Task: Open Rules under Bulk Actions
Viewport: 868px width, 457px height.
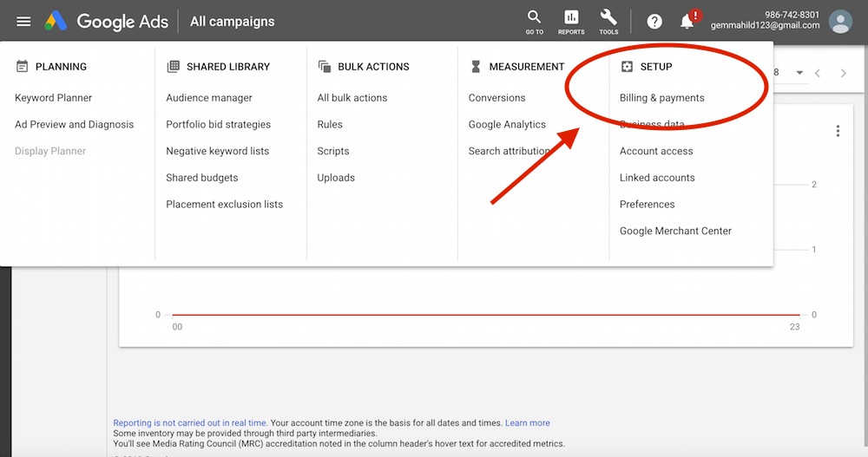Action: [329, 125]
